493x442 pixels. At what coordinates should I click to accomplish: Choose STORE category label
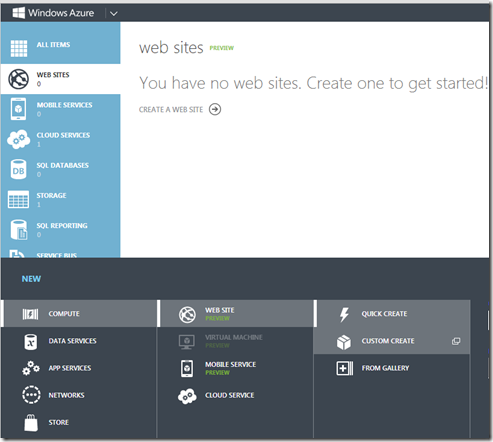59,422
